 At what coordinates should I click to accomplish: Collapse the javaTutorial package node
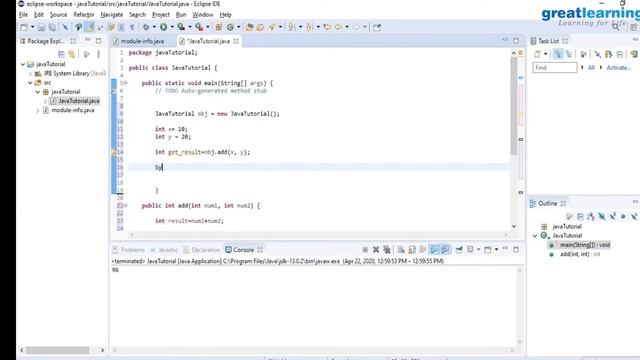coord(38,92)
